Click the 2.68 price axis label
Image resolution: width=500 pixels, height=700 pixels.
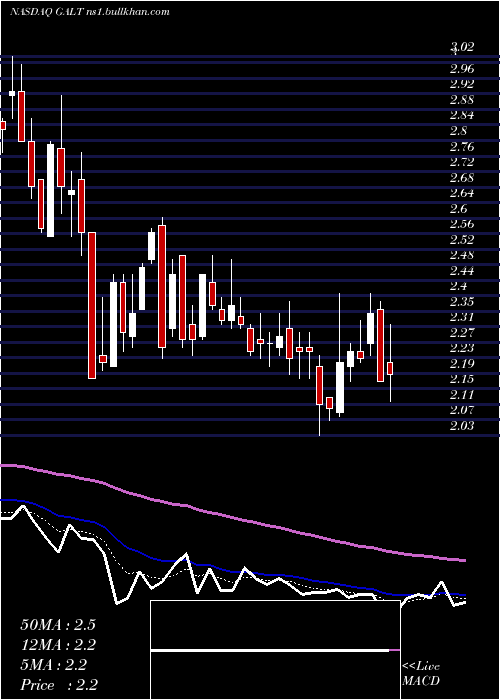462,178
